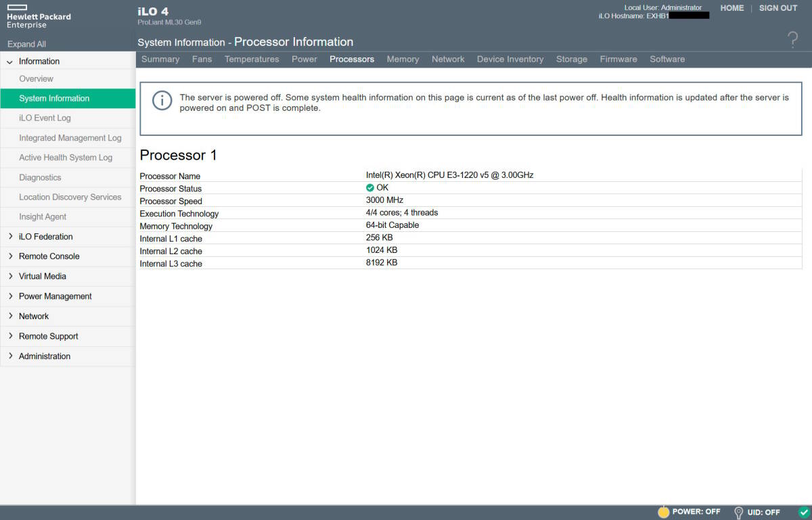Screen dimensions: 812x520
Task: Open Integrated Management Log
Action: (x=70, y=138)
